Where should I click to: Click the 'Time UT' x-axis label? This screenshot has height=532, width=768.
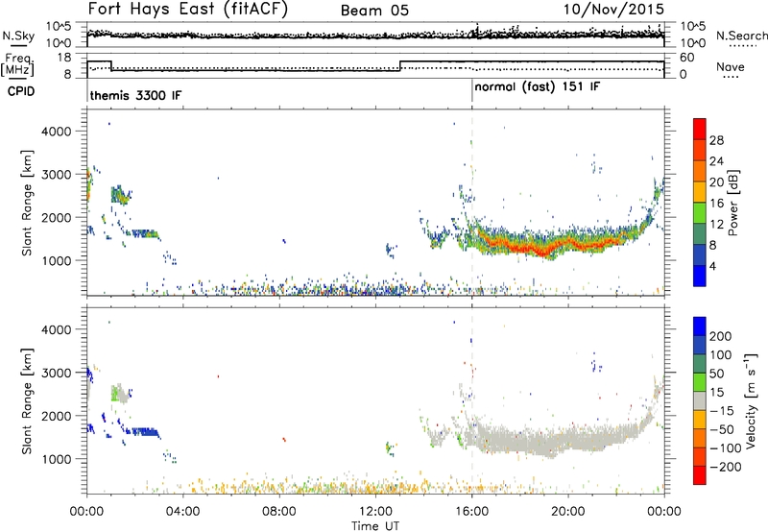point(375,526)
